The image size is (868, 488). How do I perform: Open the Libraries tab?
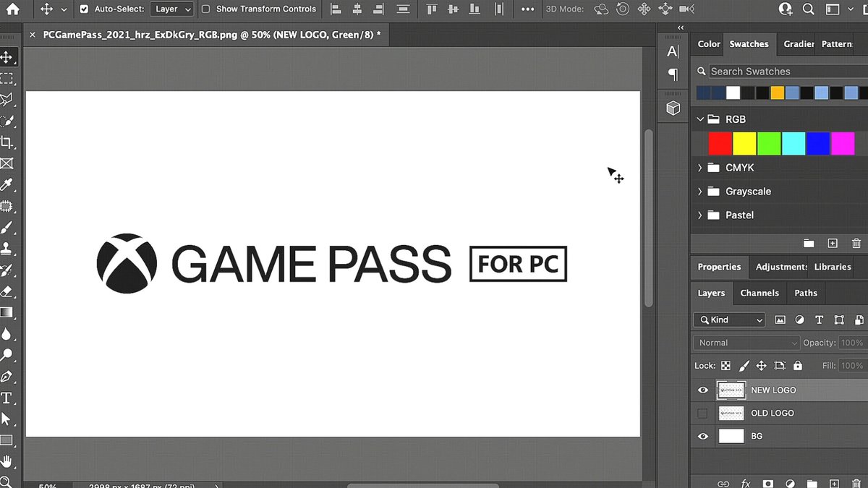point(833,267)
